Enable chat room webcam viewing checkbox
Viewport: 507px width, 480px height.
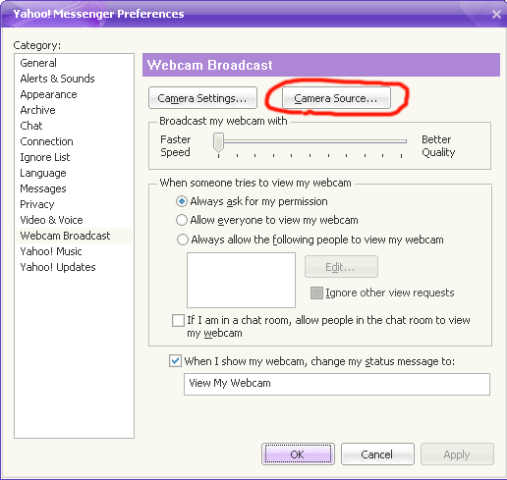(178, 320)
